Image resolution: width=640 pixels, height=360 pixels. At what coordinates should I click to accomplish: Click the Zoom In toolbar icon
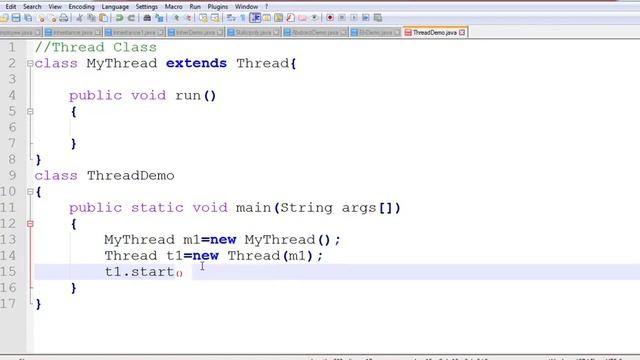[x=176, y=18]
